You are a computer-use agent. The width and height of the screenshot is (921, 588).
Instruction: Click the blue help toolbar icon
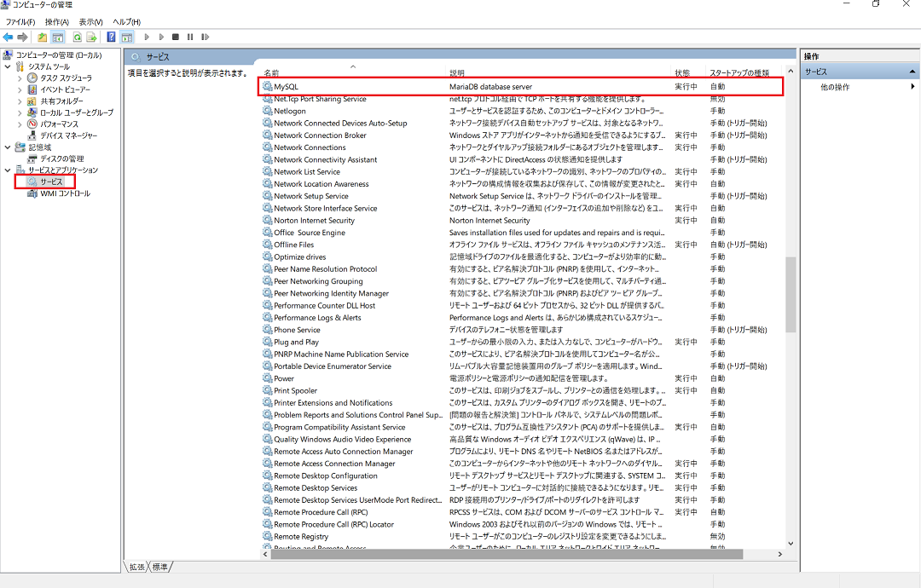tap(111, 37)
